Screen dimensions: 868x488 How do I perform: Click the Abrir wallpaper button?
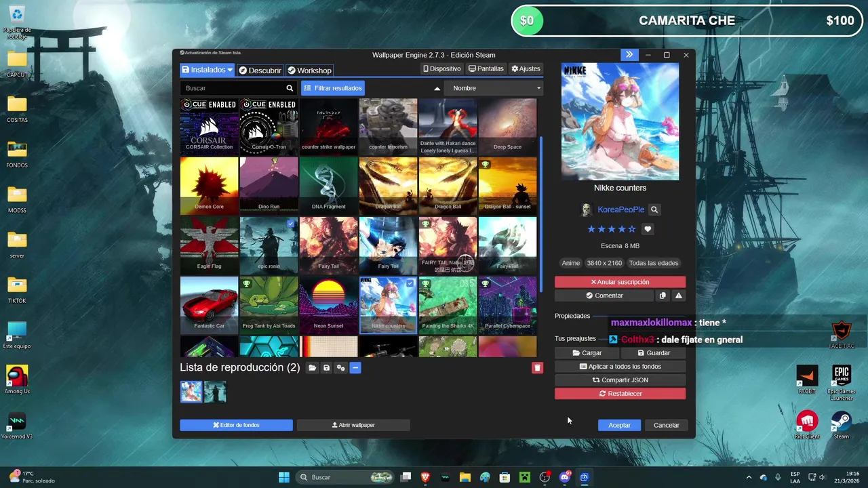point(353,425)
